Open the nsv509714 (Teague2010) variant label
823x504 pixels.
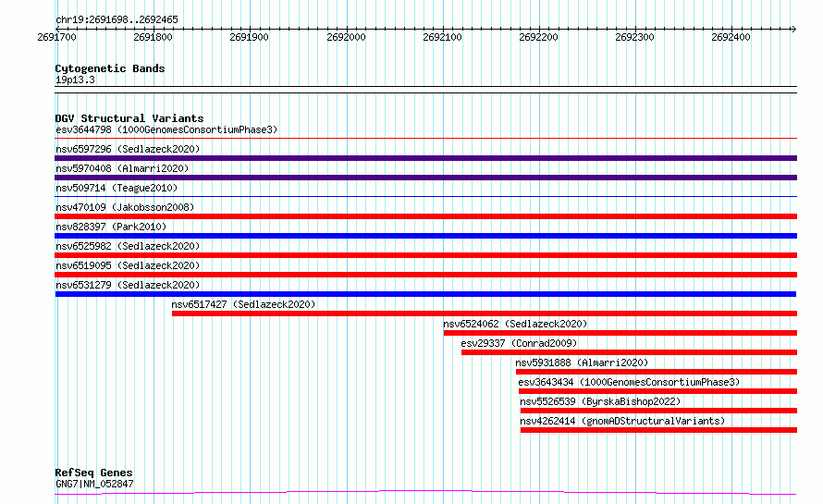point(117,188)
